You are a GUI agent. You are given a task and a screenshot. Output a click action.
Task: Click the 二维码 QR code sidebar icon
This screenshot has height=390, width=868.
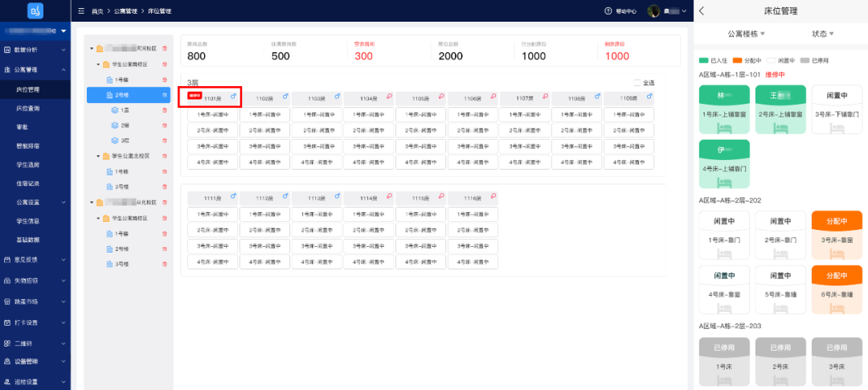7,341
